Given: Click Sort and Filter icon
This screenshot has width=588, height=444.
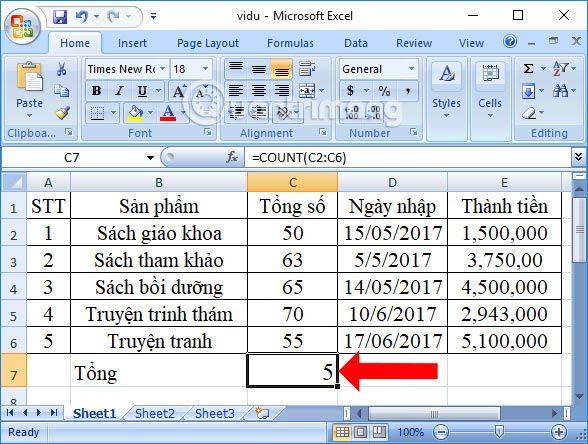Looking at the screenshot, I should click(x=560, y=69).
